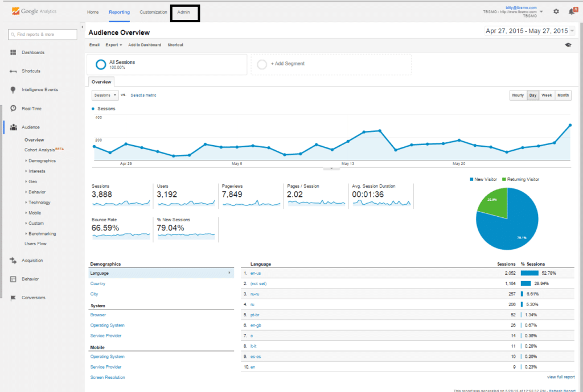Open Real-Time clock icon

pyautogui.click(x=13, y=108)
